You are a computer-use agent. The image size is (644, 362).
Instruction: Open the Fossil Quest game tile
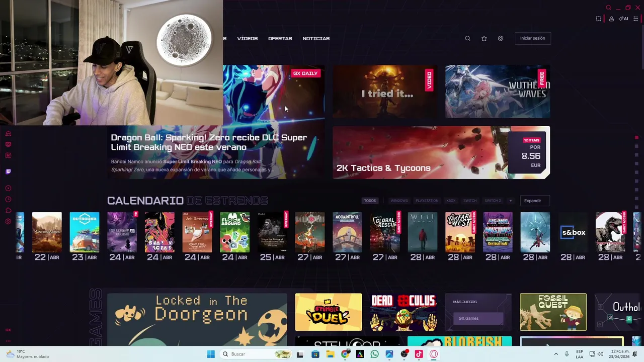(x=553, y=312)
